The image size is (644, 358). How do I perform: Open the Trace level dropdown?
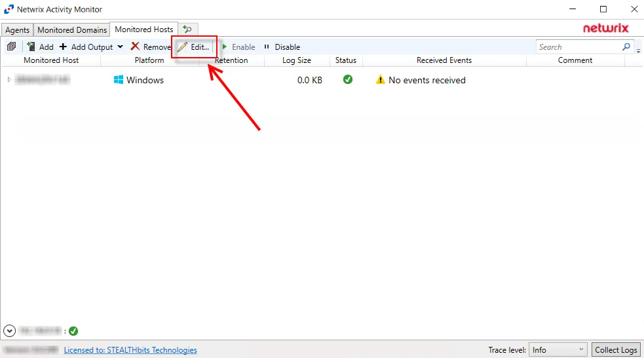point(558,349)
